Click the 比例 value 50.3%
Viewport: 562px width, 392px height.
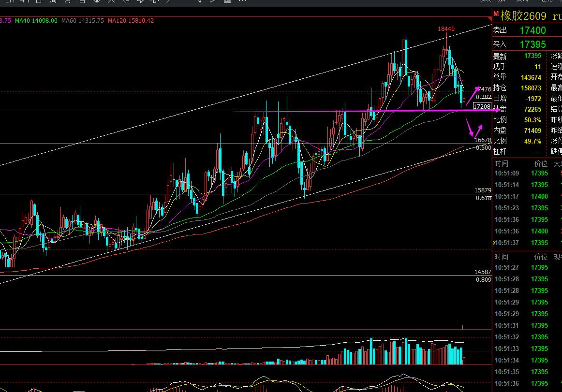tap(532, 120)
